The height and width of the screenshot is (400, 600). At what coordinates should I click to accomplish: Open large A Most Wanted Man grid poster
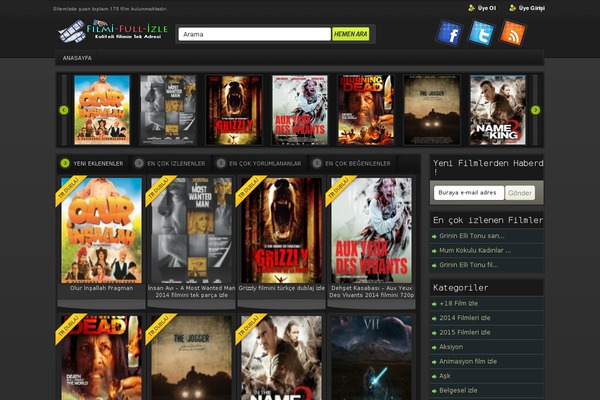click(191, 230)
